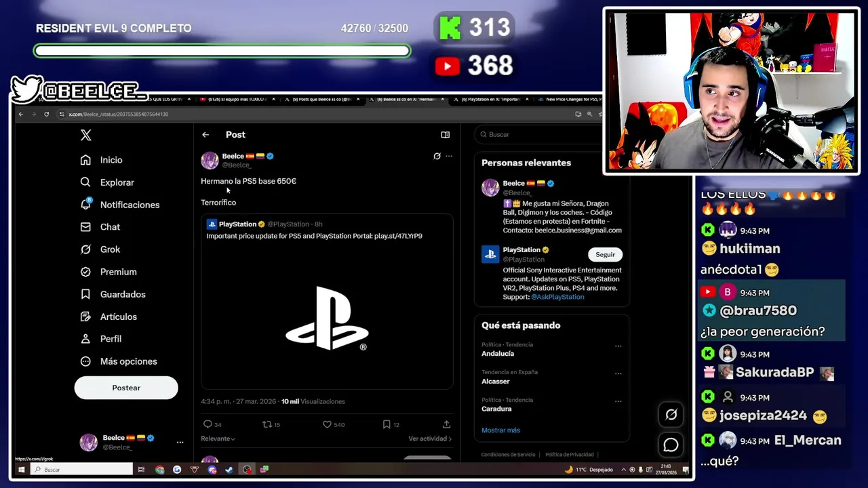This screenshot has height=488, width=868.
Task: Open Chrome from the taskbar
Action: point(159,469)
